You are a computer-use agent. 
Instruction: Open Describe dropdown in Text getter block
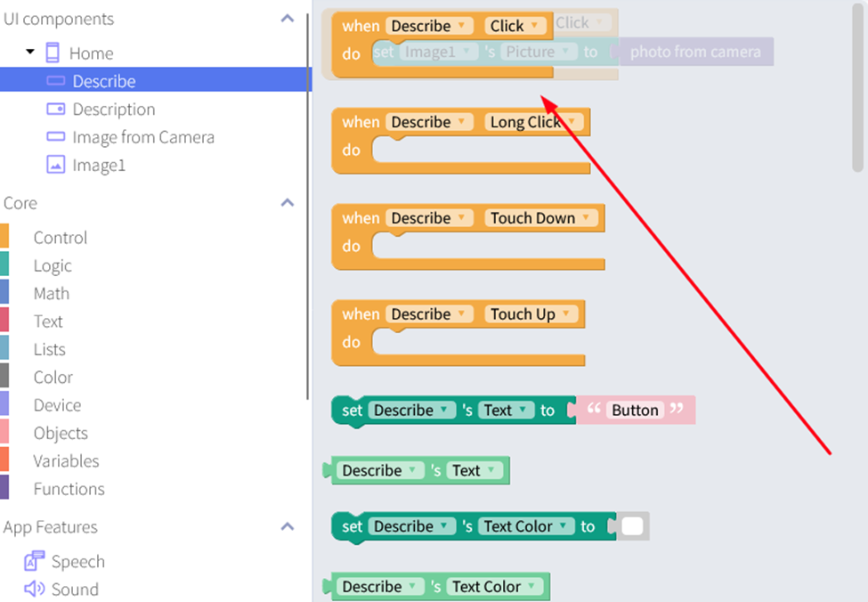[379, 470]
